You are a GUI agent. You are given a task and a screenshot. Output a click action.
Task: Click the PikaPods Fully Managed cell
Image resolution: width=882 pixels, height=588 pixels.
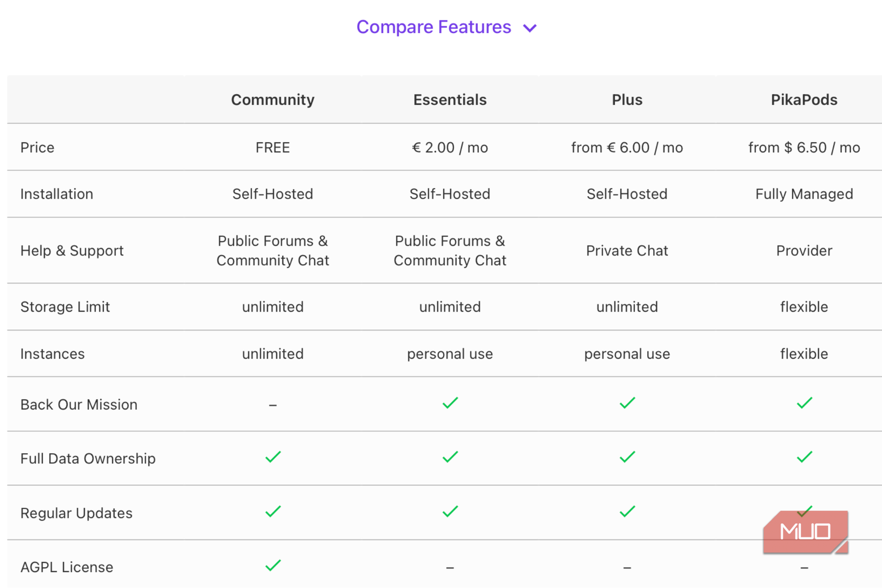[804, 194]
